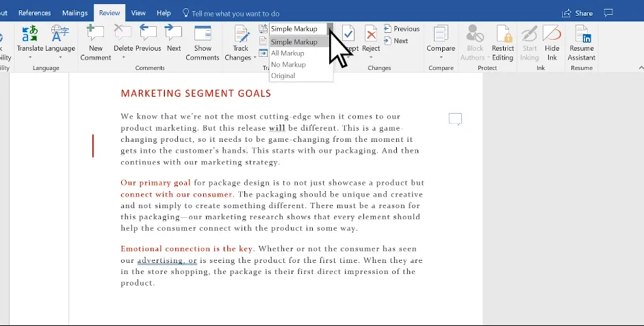Click the Show Markup page icon
The height and width of the screenshot is (326, 644).
point(263,41)
